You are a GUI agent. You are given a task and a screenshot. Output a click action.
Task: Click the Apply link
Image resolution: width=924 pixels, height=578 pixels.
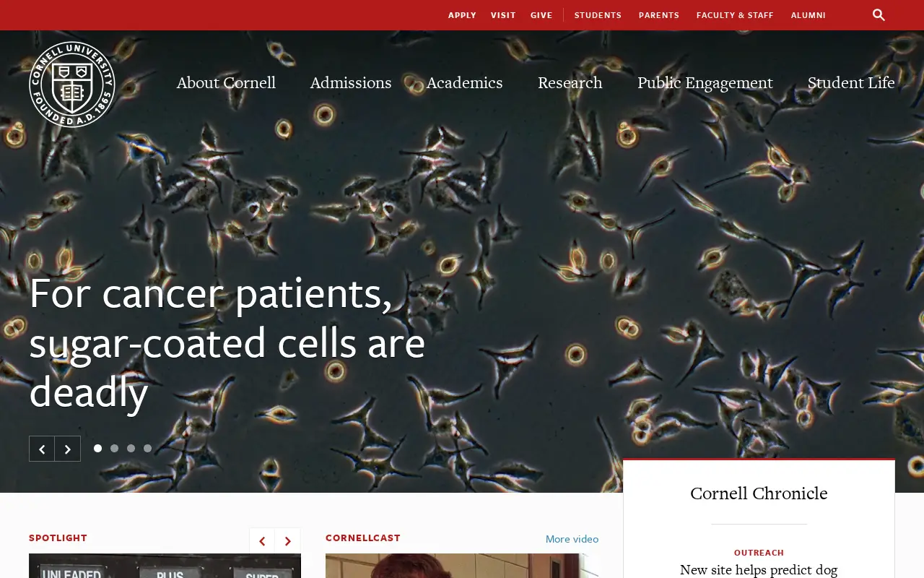click(x=462, y=15)
